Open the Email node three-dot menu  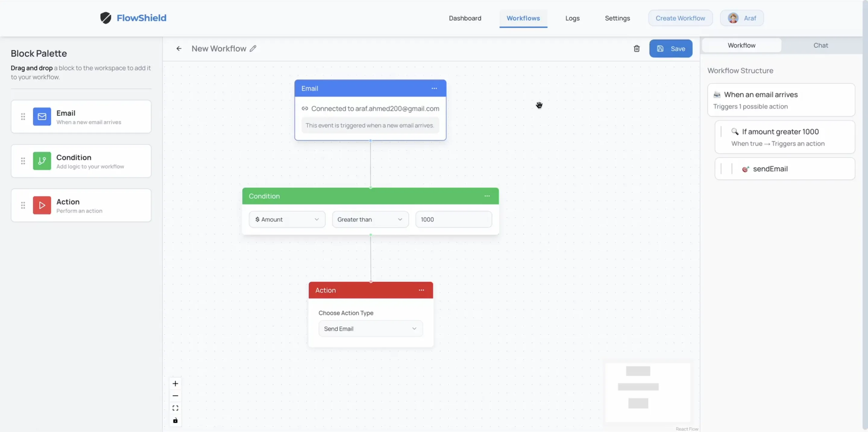tap(434, 88)
